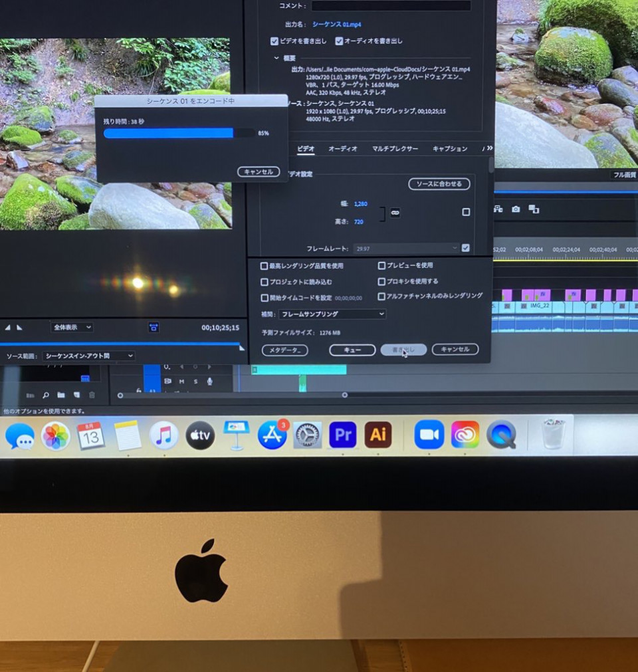
Task: Check プロジェクトに読み込む option
Action: (265, 282)
